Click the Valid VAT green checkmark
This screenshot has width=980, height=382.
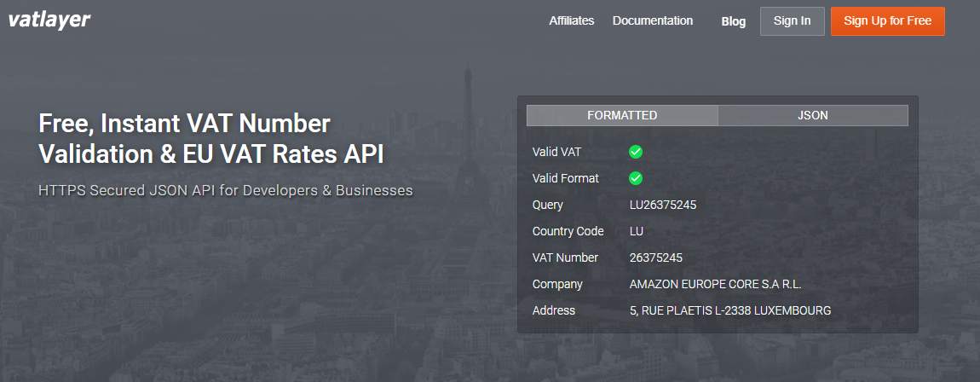click(x=636, y=152)
